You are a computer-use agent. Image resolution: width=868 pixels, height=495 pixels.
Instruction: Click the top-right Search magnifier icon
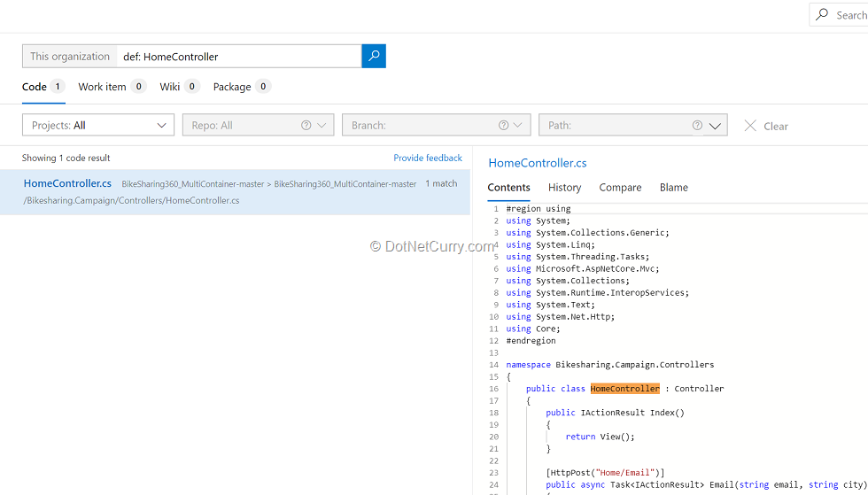click(824, 15)
